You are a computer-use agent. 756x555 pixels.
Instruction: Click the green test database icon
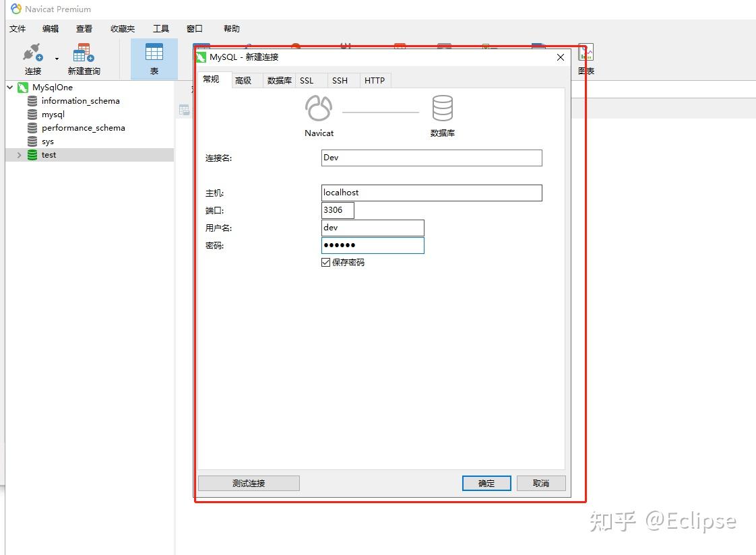coord(32,155)
